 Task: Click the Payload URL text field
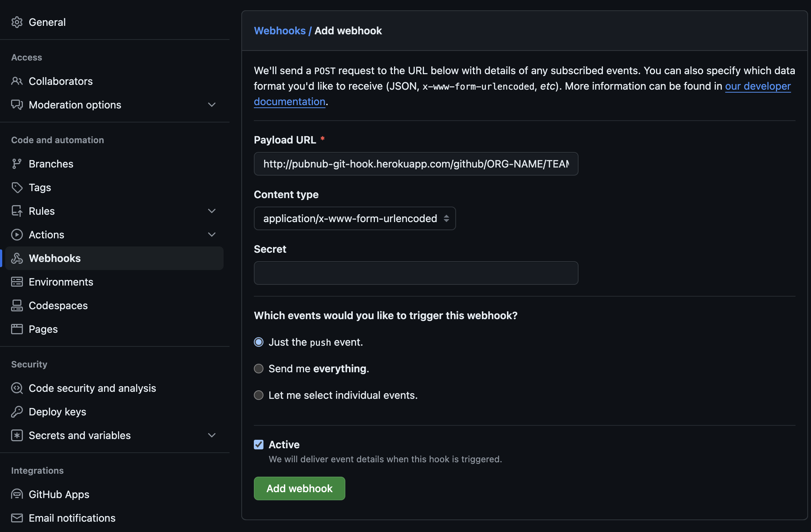416,164
